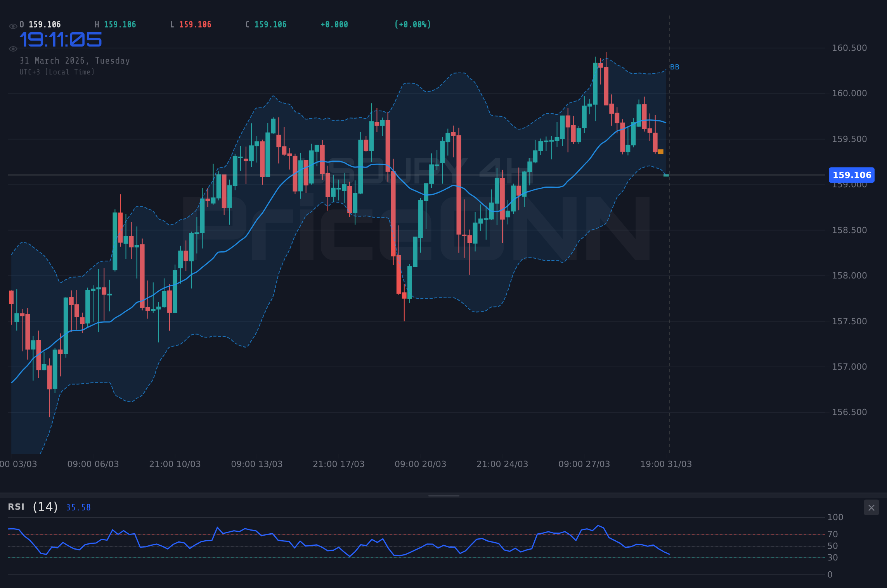This screenshot has width=887, height=588.
Task: Close the RSI indicator pane
Action: pos(871,507)
